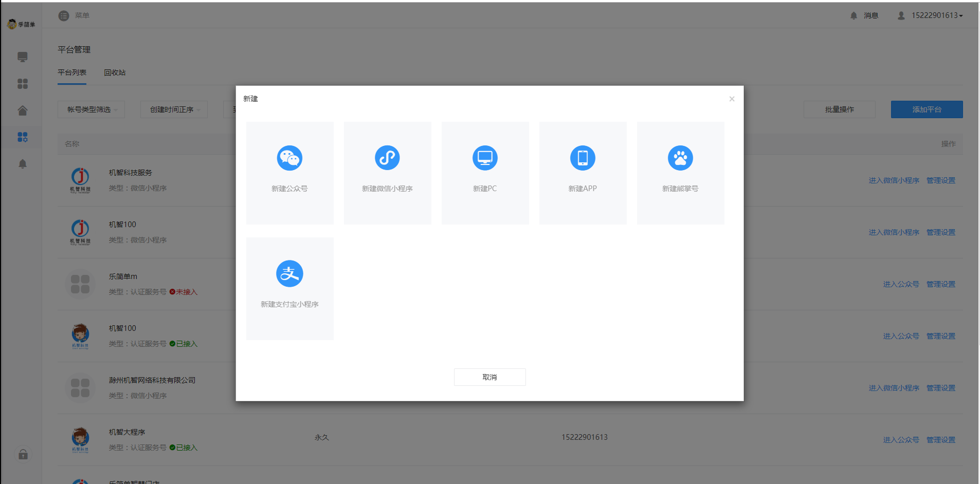980x484 pixels.
Task: Open 进入微信小程序 for 滁州机智网络科技有限公司
Action: (894, 388)
